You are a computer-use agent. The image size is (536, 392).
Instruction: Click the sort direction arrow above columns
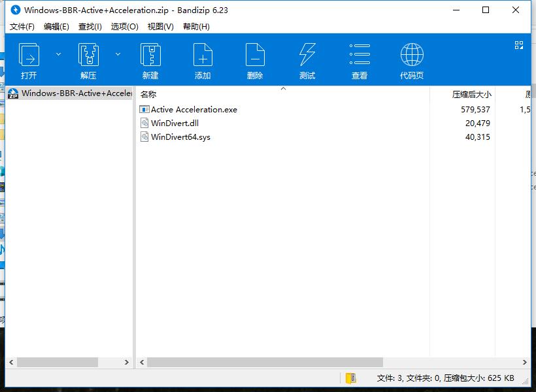tap(283, 88)
